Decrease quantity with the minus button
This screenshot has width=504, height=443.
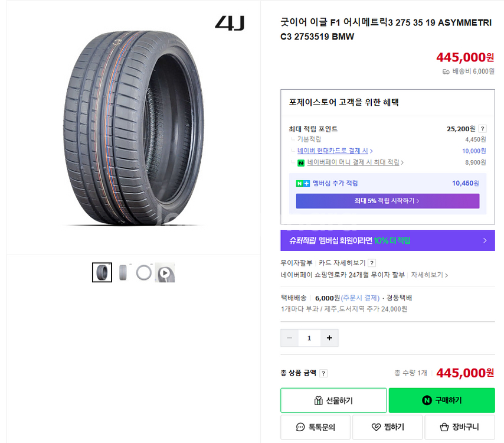pyautogui.click(x=289, y=338)
